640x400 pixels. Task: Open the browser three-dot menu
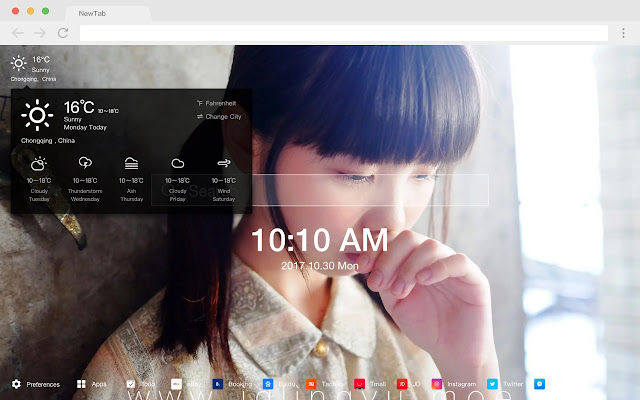click(x=623, y=33)
